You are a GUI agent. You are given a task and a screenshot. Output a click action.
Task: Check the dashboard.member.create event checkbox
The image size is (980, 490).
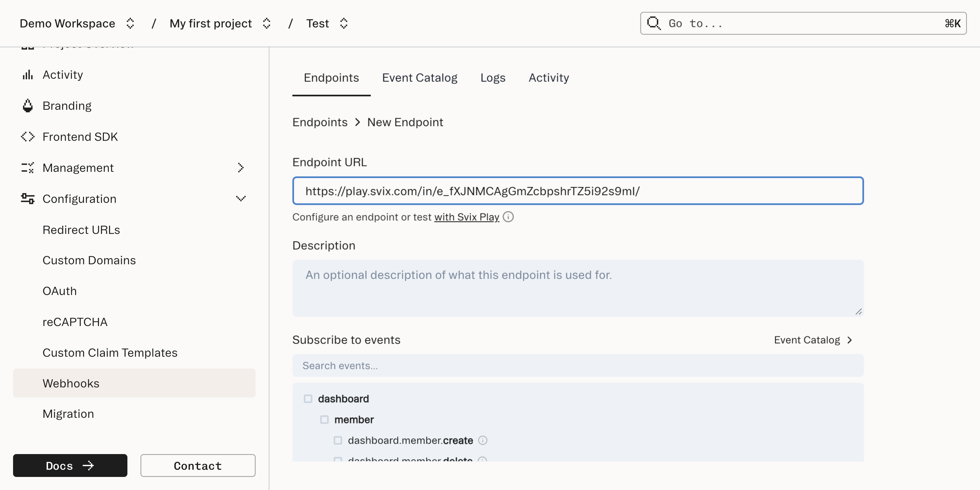[x=338, y=440]
